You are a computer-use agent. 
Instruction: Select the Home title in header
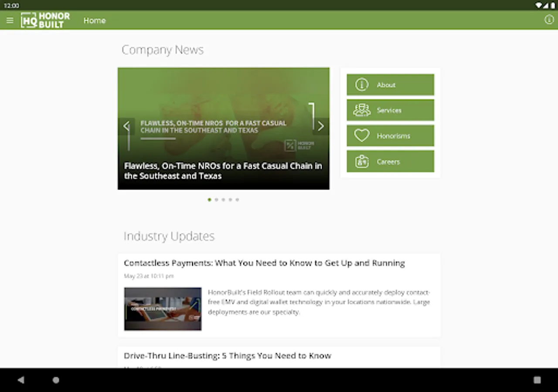(x=95, y=20)
